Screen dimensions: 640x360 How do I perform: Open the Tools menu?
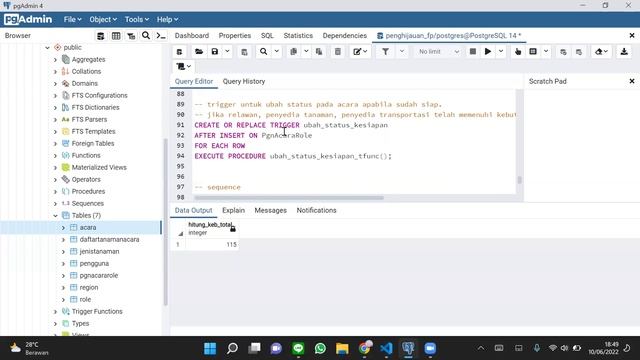click(x=136, y=19)
